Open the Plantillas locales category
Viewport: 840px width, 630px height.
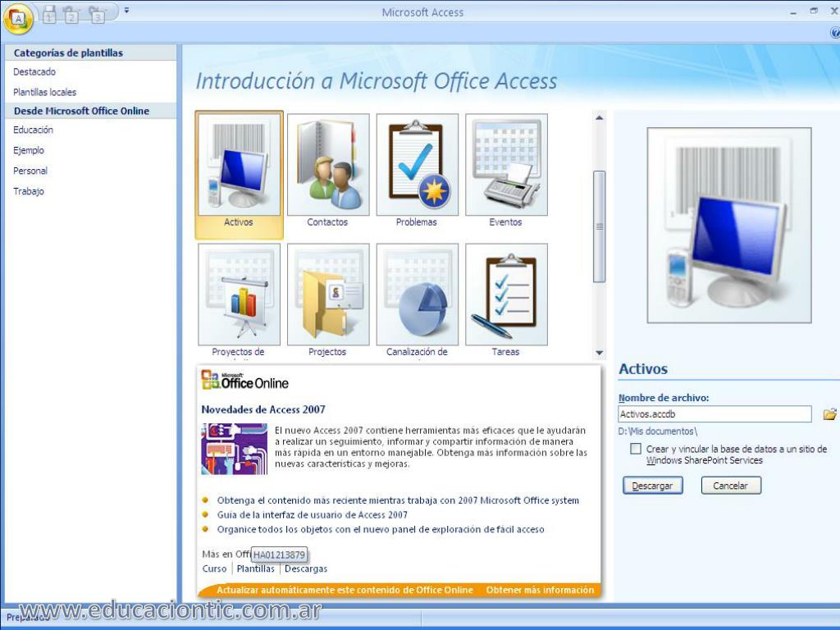pos(45,92)
